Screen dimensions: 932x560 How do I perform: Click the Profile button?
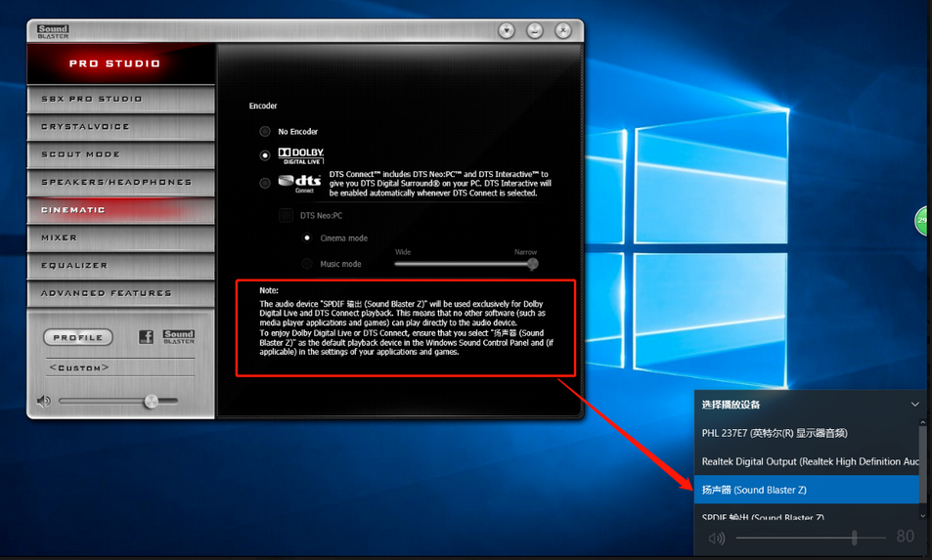pos(78,337)
